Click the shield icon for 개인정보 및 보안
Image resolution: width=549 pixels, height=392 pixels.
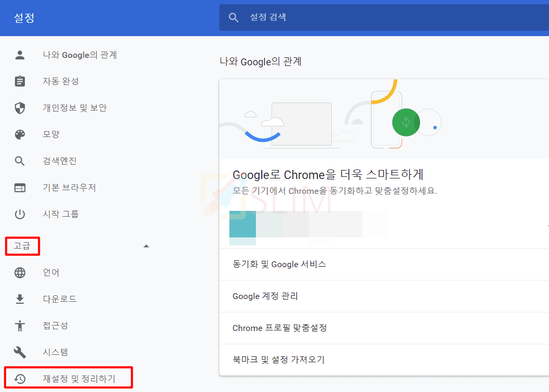[20, 108]
